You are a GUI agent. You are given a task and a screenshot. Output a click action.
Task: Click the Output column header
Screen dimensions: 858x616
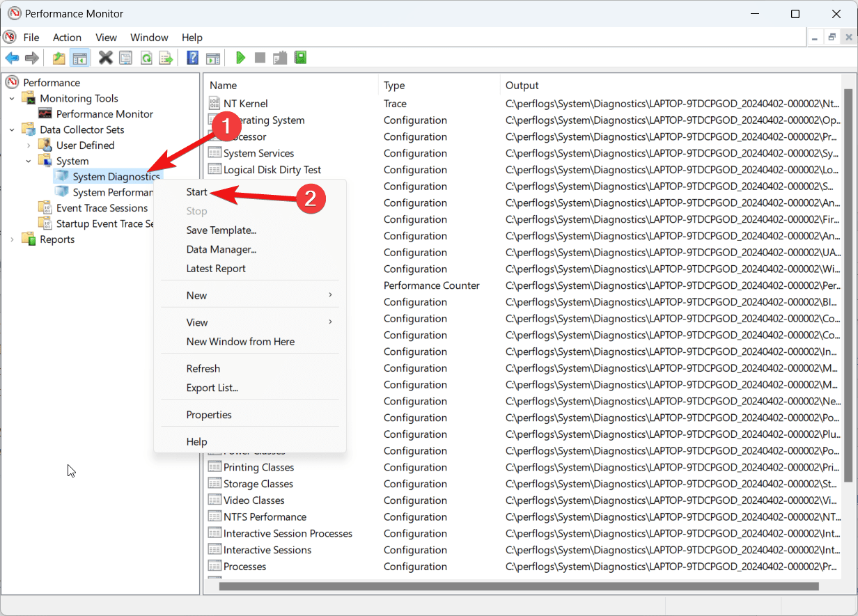522,86
